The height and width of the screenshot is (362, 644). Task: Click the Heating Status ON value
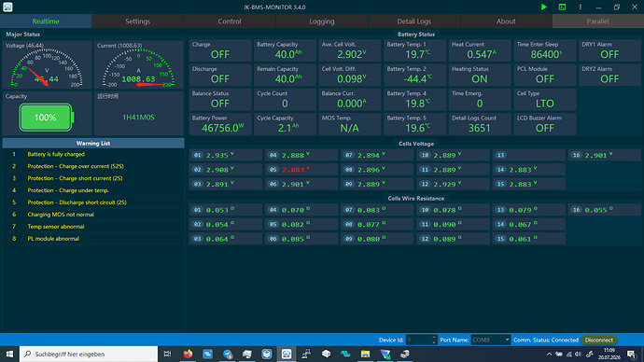[x=480, y=78]
